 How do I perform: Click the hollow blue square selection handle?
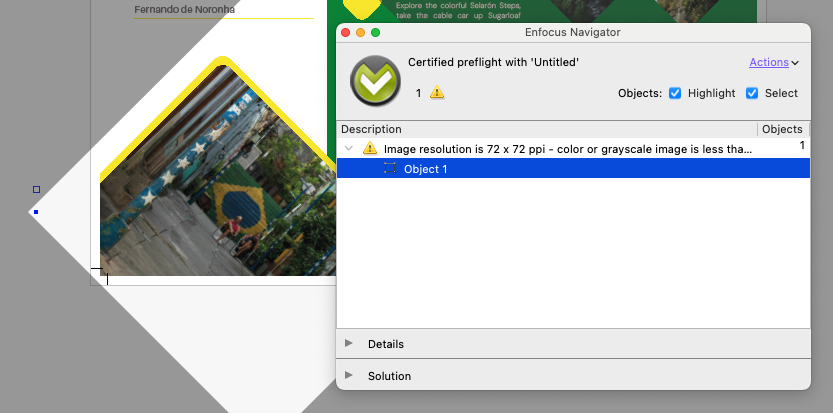tap(36, 189)
